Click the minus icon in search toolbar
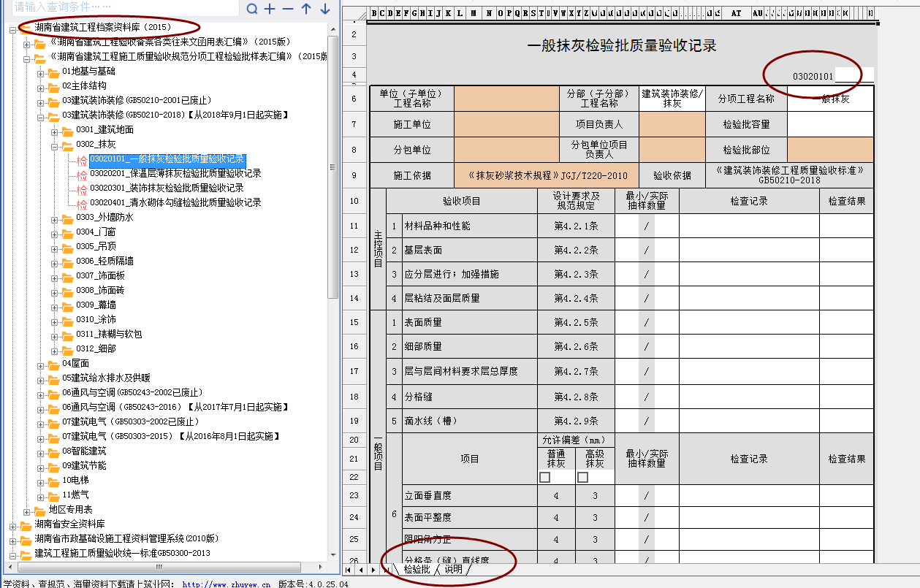920x588 pixels. 288,9
